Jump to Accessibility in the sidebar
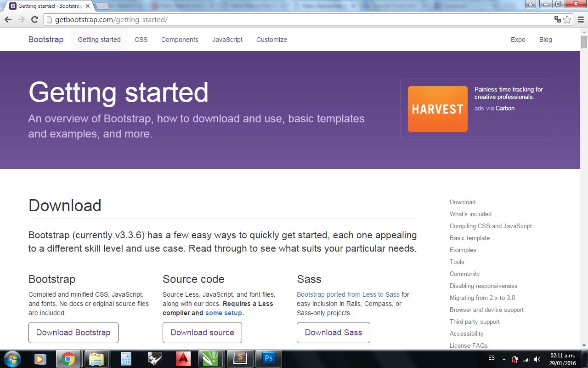The image size is (588, 368). coord(466,333)
